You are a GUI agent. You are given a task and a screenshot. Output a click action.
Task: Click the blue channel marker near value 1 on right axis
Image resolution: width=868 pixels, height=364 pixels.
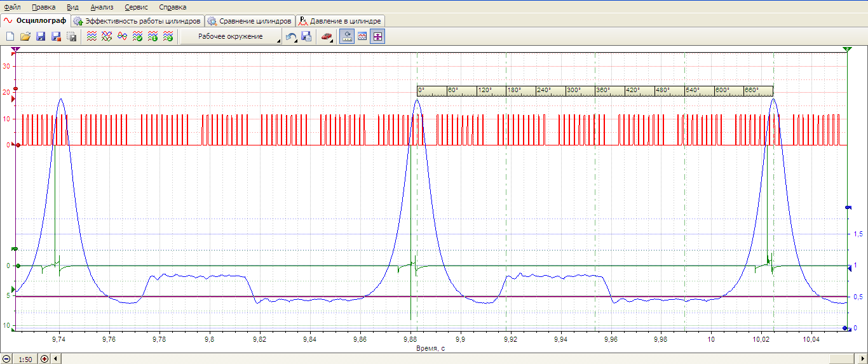[x=848, y=269]
